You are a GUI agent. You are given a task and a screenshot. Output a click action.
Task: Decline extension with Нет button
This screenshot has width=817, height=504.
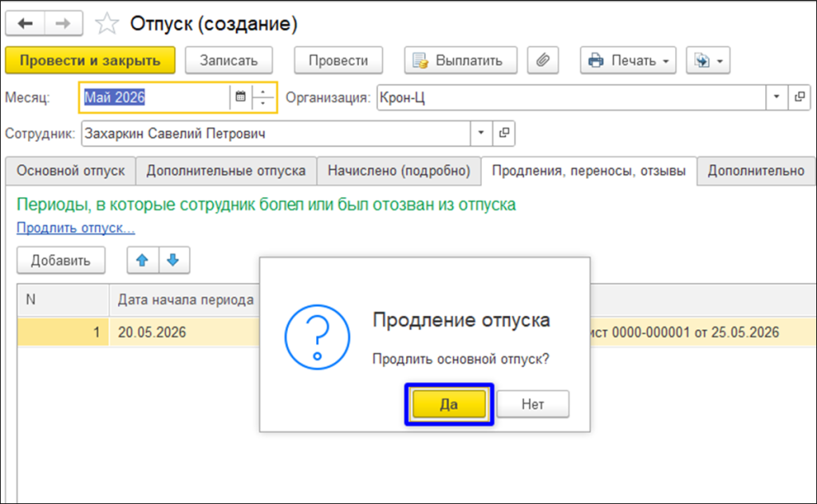pos(532,404)
